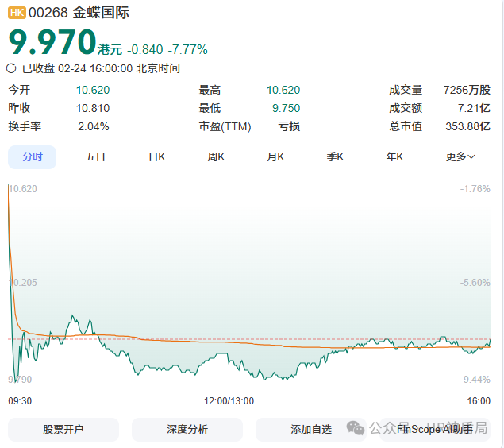Switch to the 五日 chart tab
504x448 pixels.
(95, 157)
